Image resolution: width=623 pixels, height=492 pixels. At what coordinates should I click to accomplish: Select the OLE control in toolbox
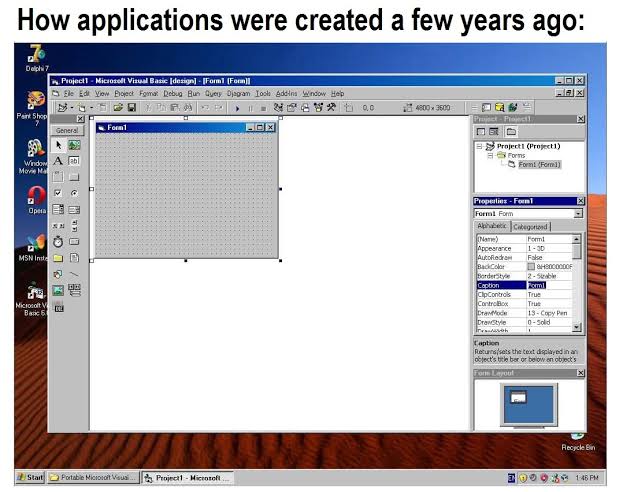(58, 307)
